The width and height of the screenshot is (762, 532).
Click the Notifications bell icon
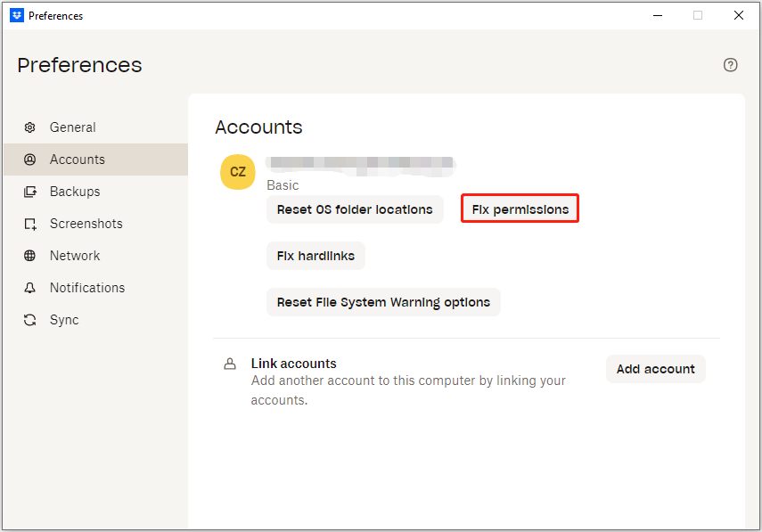click(29, 287)
